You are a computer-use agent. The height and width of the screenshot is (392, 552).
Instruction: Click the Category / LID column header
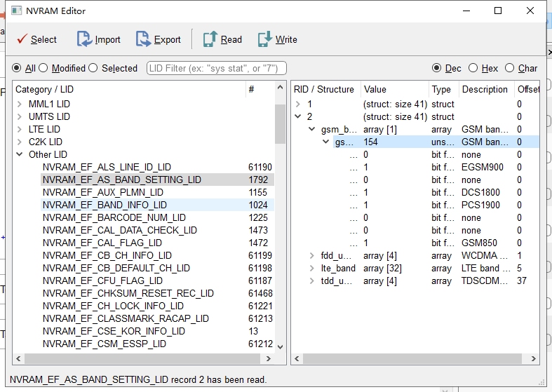click(x=44, y=89)
